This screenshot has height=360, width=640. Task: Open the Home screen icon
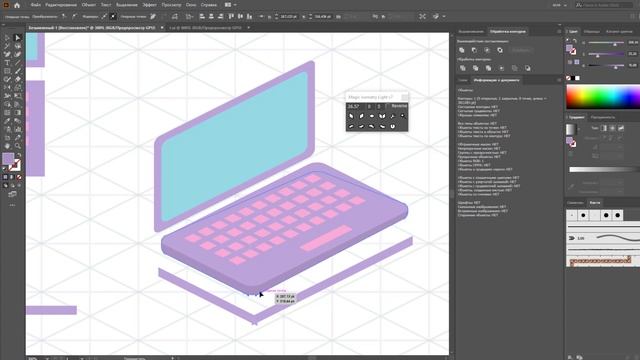pyautogui.click(x=17, y=5)
